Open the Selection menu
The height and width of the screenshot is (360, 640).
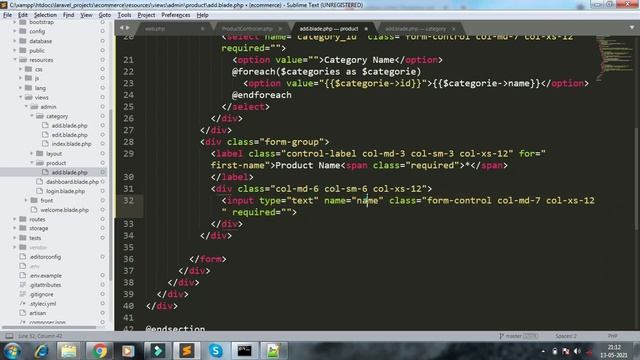tap(45, 15)
